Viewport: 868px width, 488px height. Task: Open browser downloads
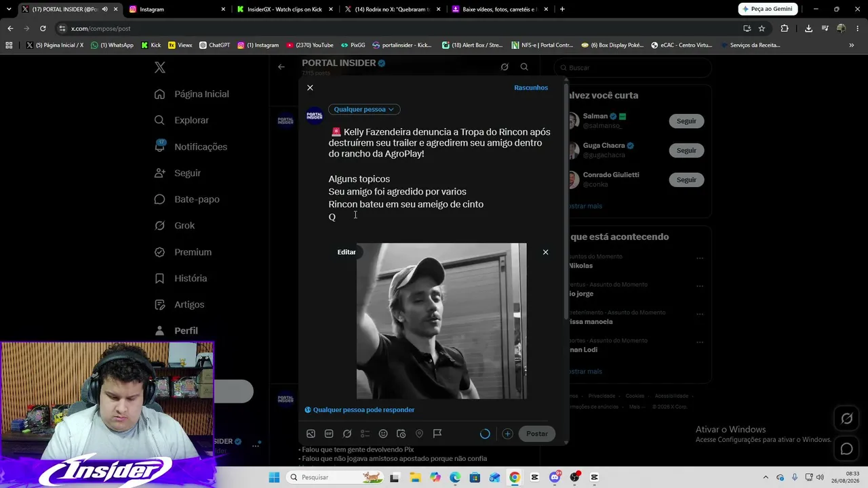click(808, 28)
